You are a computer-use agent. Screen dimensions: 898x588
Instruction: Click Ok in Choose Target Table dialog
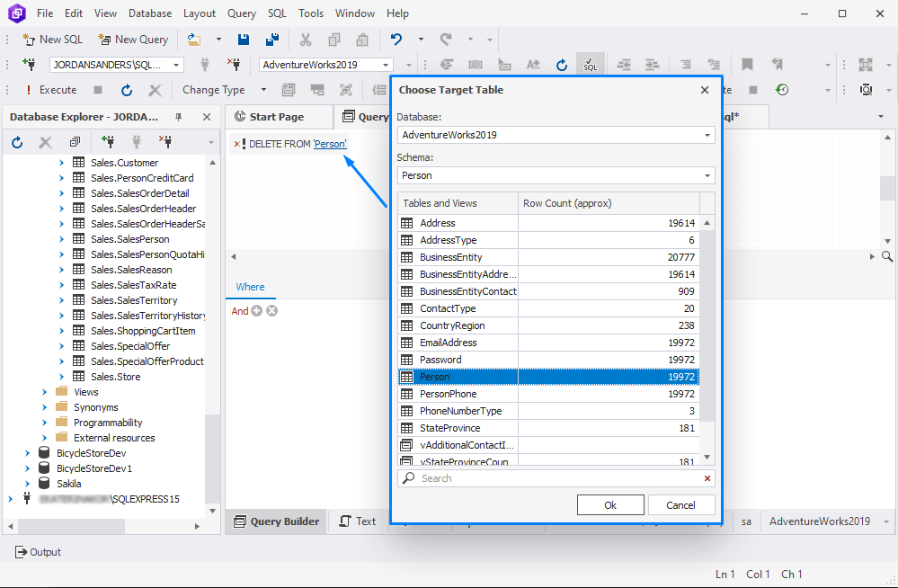[x=610, y=505]
